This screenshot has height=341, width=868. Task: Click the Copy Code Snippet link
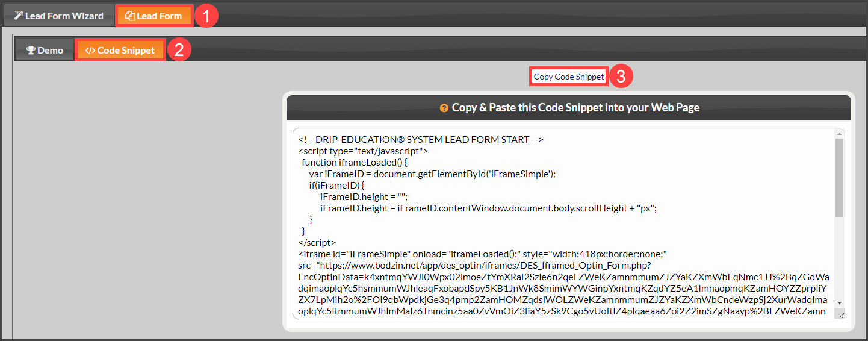[569, 77]
